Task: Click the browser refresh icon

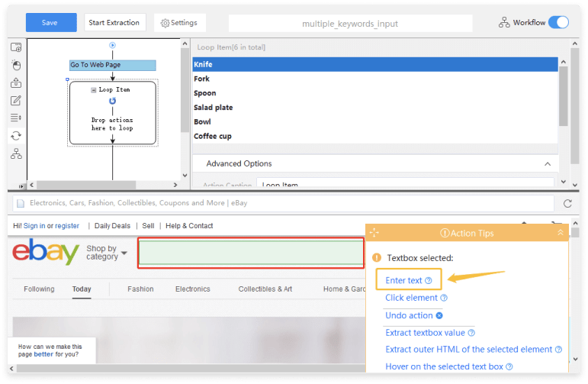Action: click(x=567, y=203)
